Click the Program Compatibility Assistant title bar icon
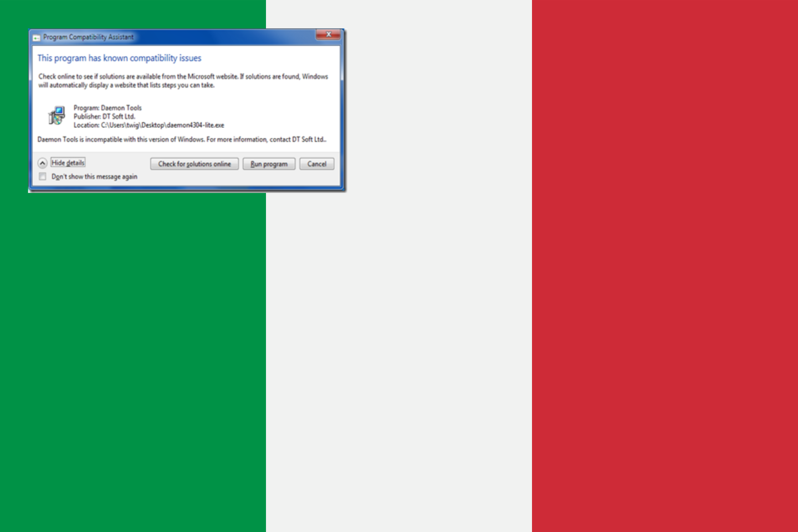 pos(37,38)
